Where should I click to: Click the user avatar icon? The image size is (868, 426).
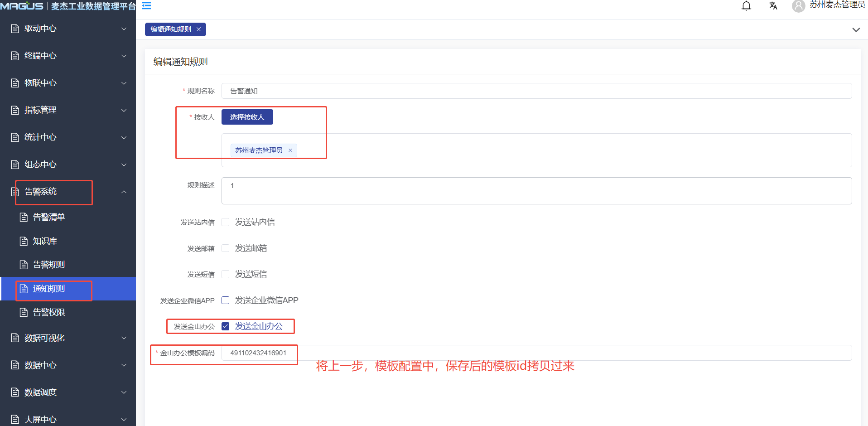(x=798, y=6)
